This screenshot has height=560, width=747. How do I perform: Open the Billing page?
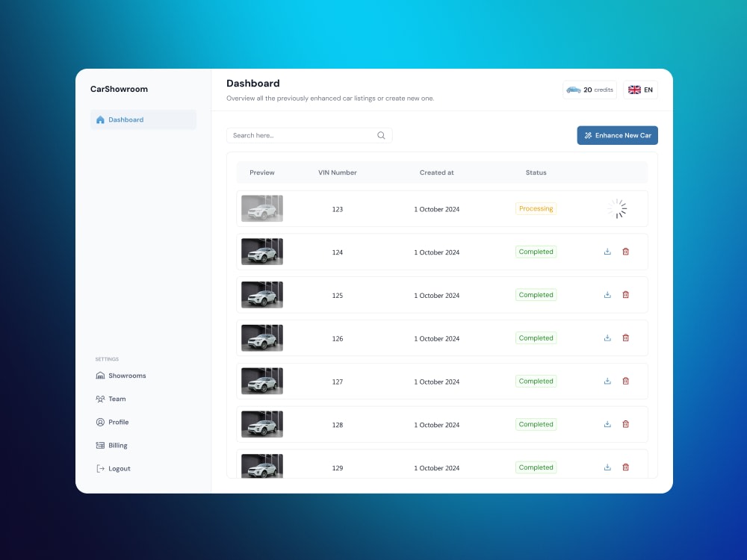112,445
